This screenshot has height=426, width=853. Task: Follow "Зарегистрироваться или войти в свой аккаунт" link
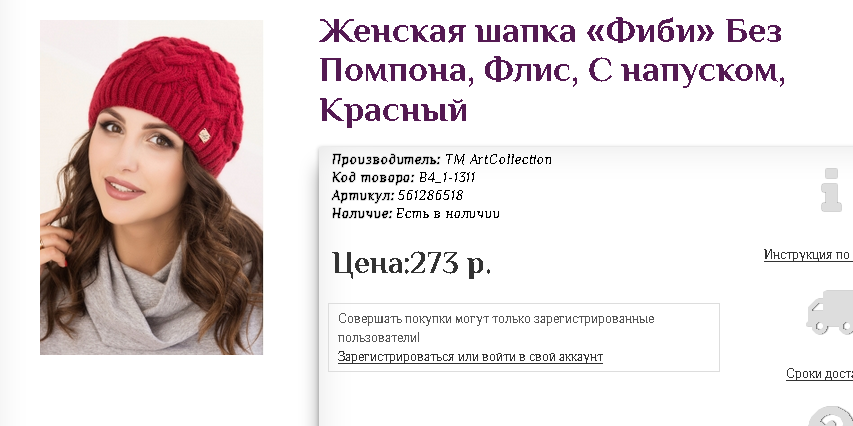click(470, 357)
